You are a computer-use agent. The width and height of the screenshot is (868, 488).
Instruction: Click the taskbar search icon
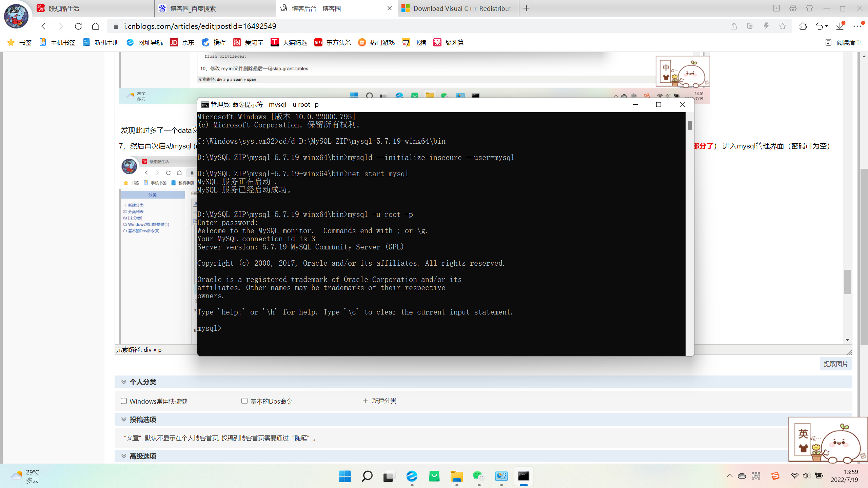367,476
